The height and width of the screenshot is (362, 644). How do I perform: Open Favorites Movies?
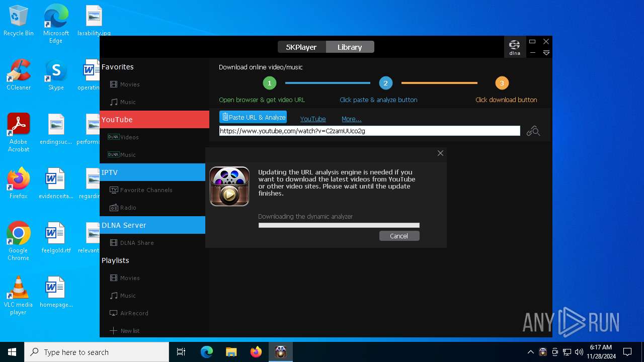[130, 84]
